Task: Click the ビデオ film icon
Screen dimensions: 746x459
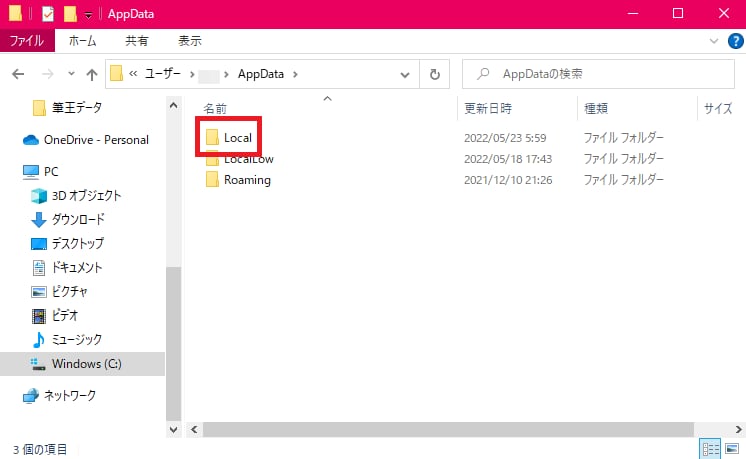Action: (x=39, y=315)
